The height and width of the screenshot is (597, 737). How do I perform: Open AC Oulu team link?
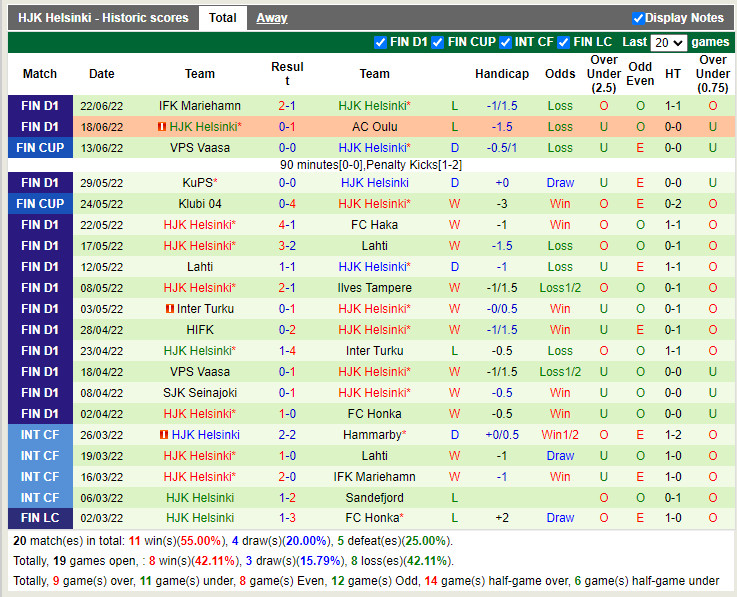click(375, 127)
